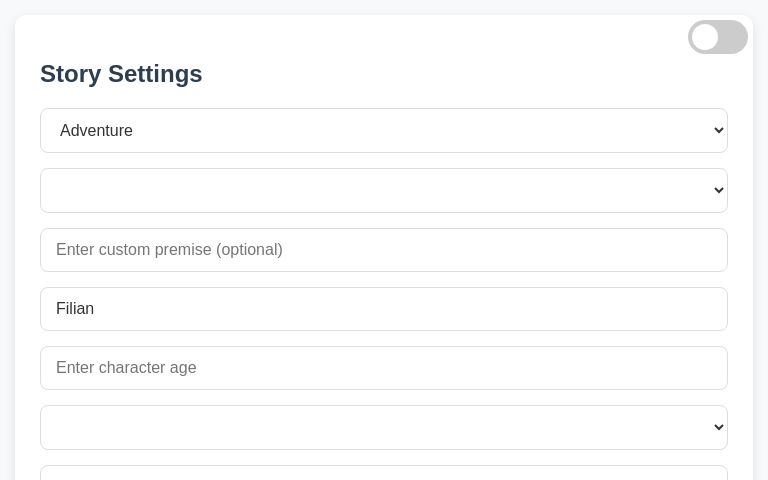This screenshot has width=768, height=480.
Task: Click the 'Enter character age' placeholder text
Action: pyautogui.click(x=126, y=368)
